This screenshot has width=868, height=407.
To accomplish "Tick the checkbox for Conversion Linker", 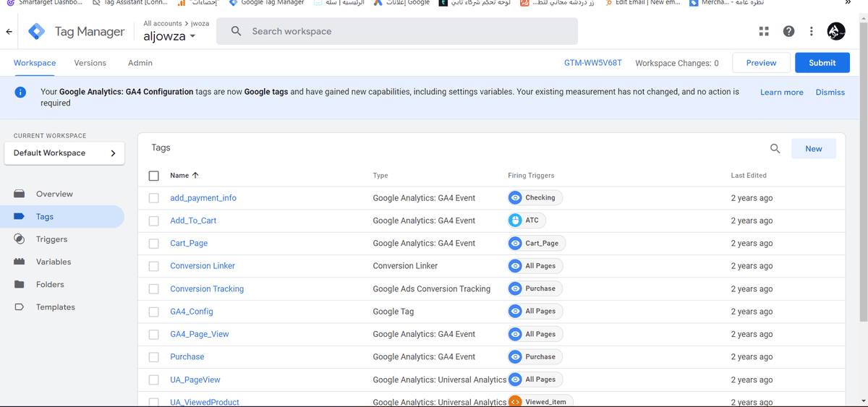I will pyautogui.click(x=153, y=266).
